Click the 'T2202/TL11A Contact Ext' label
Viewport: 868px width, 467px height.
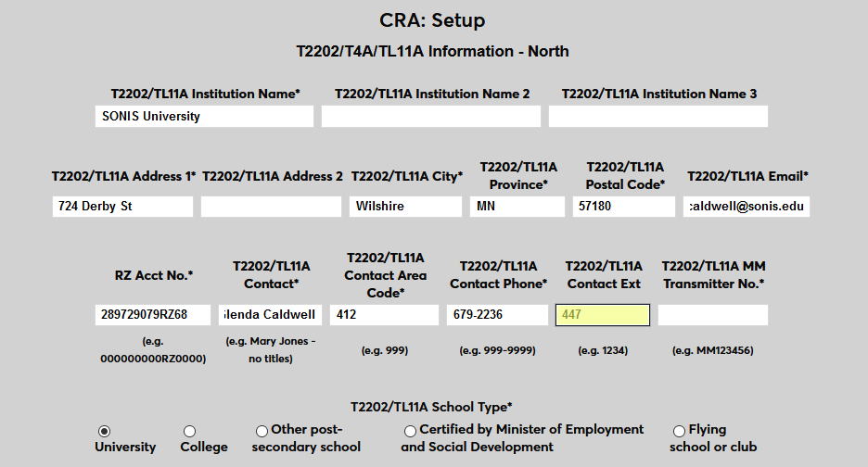point(604,275)
